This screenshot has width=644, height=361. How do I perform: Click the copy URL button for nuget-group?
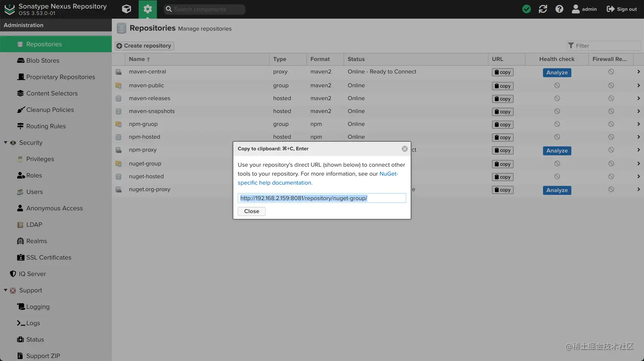click(503, 164)
